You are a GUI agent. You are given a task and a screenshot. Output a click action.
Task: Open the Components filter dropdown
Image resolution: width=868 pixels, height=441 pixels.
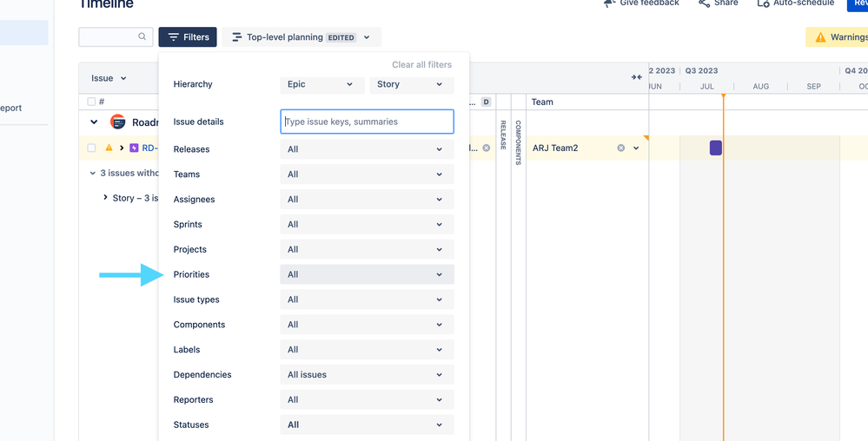click(x=367, y=325)
